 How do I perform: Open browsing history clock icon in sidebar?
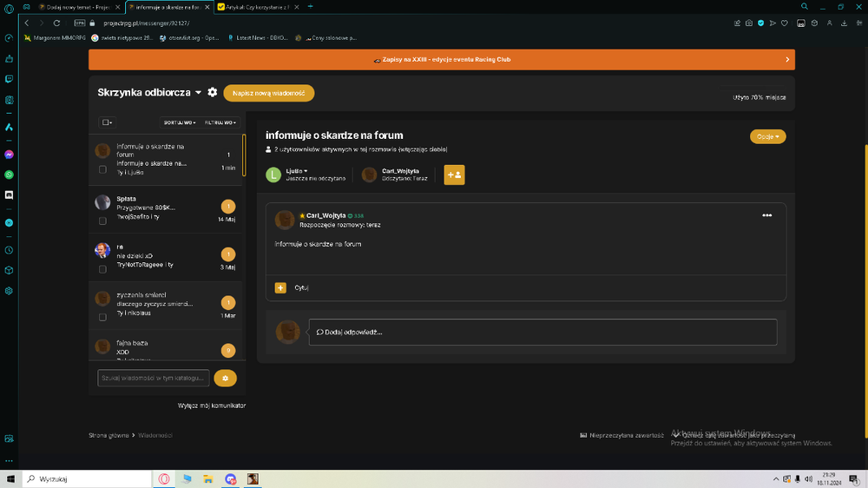(x=9, y=250)
